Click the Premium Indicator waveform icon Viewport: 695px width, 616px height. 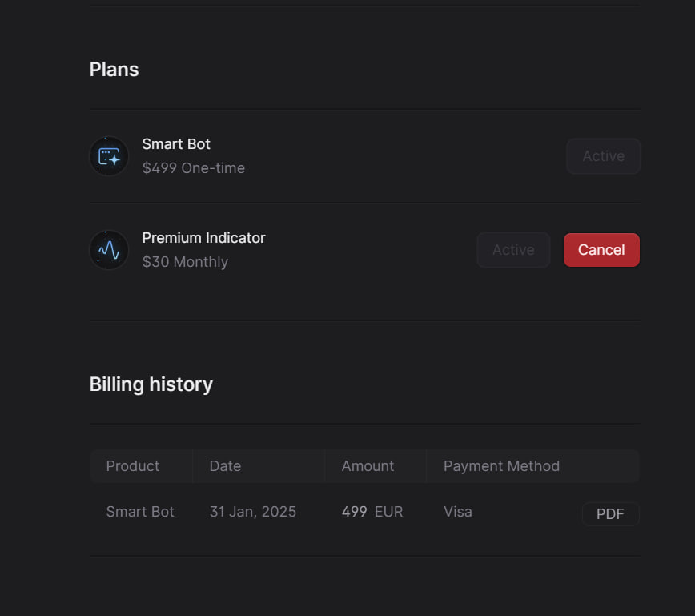click(x=109, y=250)
